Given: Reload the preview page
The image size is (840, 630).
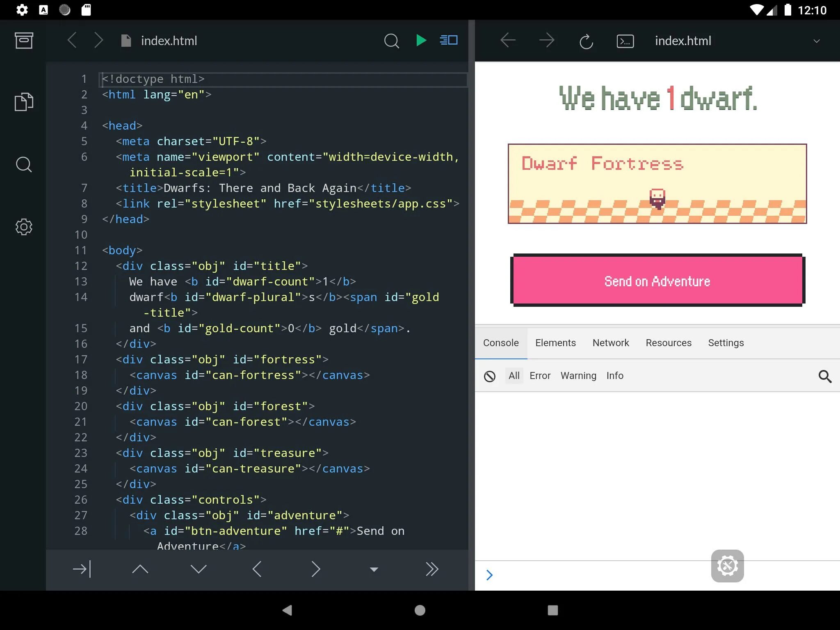Looking at the screenshot, I should [586, 41].
